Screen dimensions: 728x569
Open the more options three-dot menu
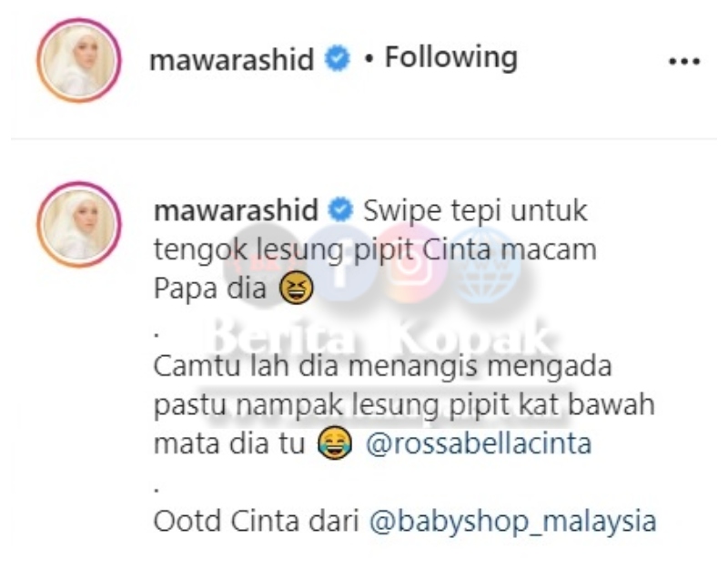click(x=684, y=61)
